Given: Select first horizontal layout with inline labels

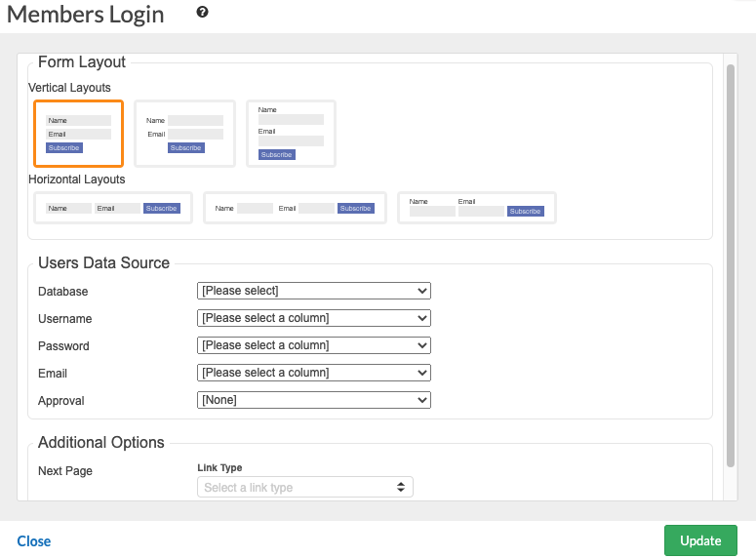Looking at the screenshot, I should pyautogui.click(x=113, y=208).
